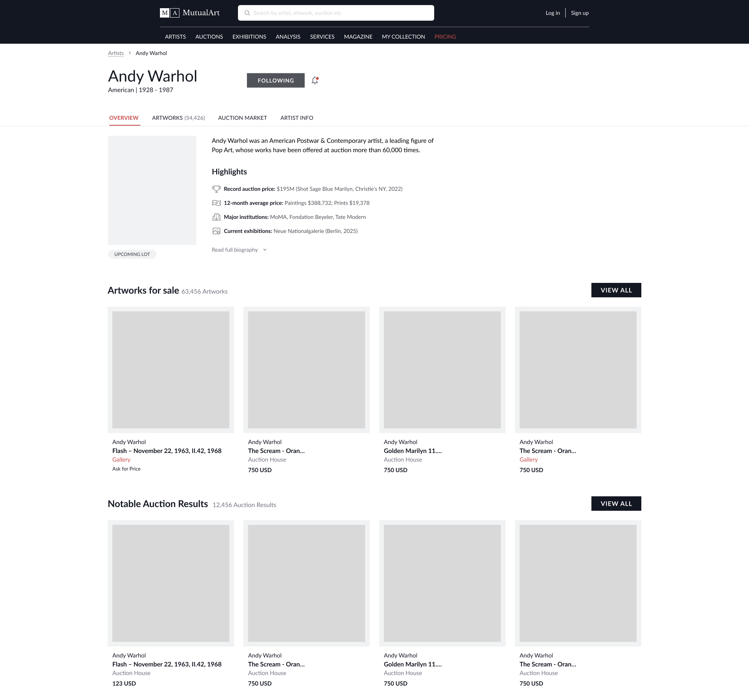
Task: Click the 'American | 1928 - 1987' text
Action: pyautogui.click(x=140, y=90)
